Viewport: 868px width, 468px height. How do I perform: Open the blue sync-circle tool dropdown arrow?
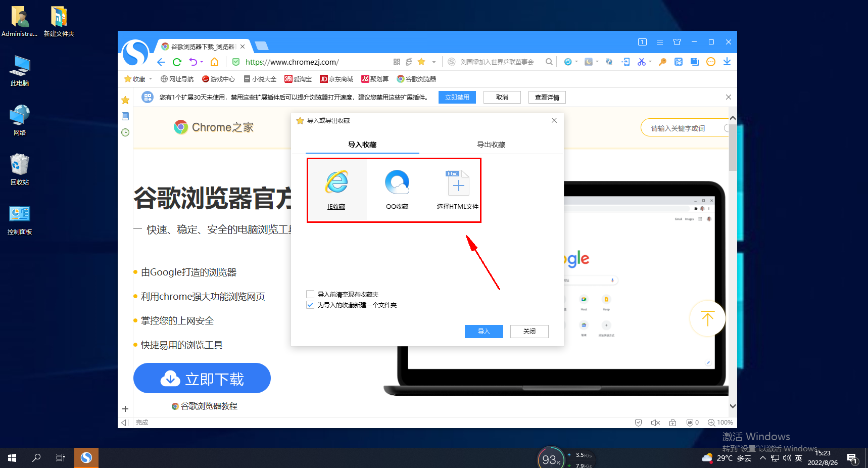click(576, 62)
